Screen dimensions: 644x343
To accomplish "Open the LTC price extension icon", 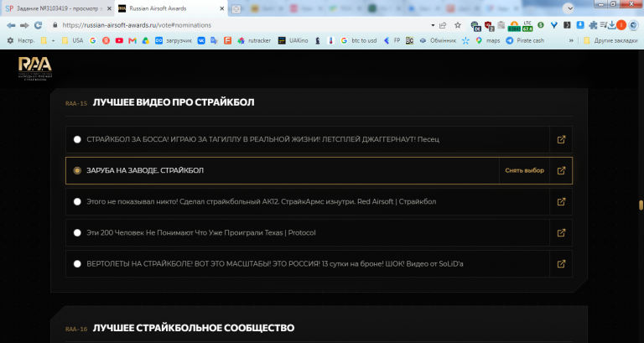I will pos(527,26).
